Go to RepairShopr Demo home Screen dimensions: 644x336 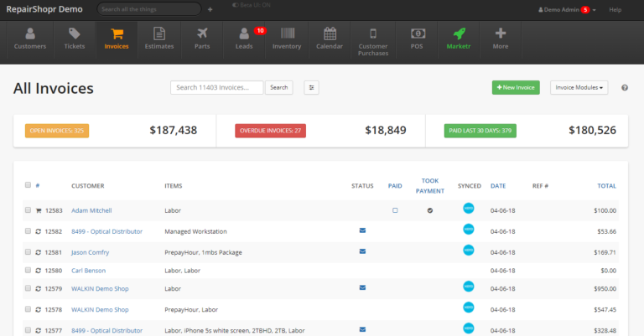point(44,9)
